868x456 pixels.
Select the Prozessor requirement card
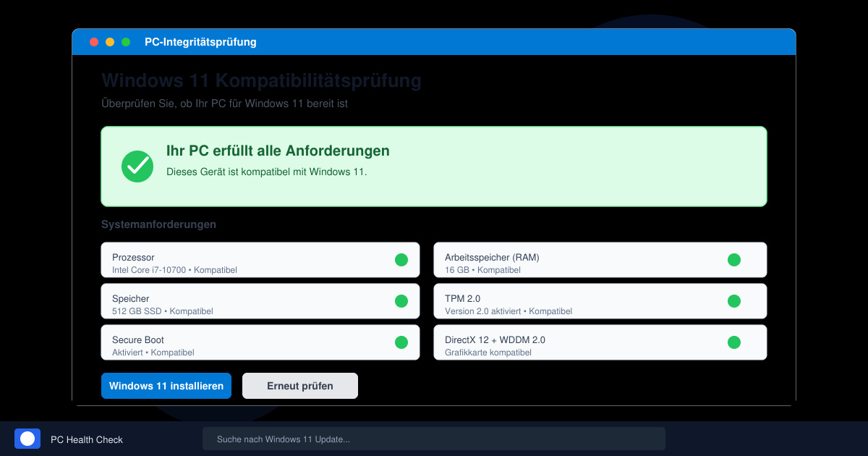tap(260, 260)
